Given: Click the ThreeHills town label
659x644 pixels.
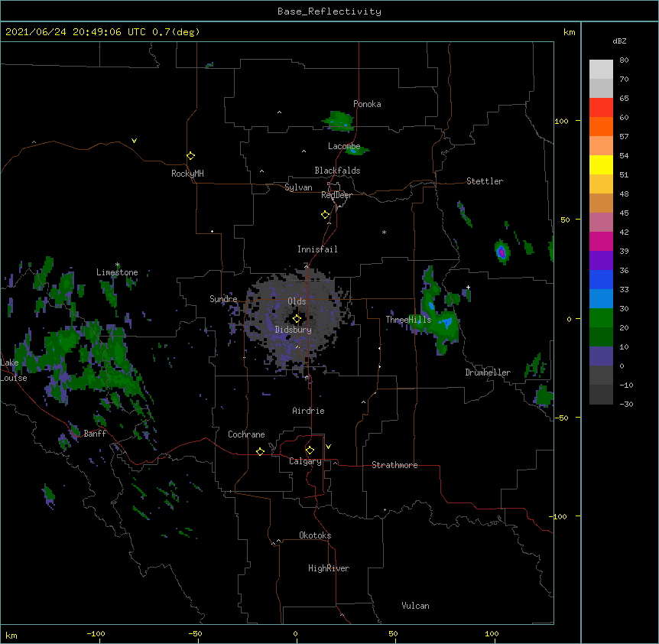Looking at the screenshot, I should [x=408, y=320].
